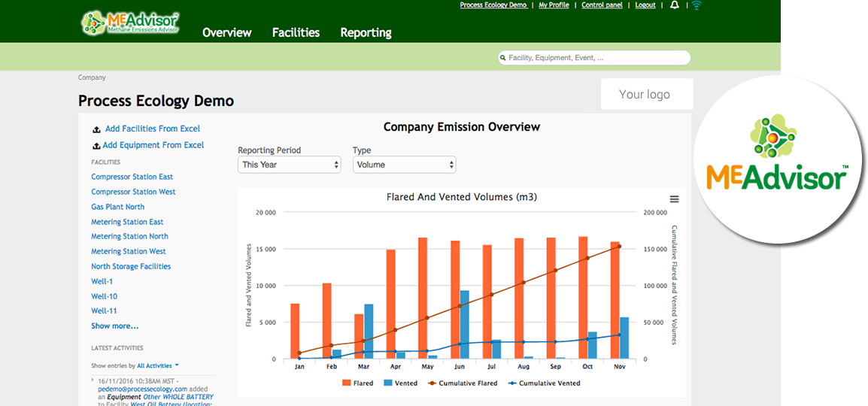The height and width of the screenshot is (406, 868).
Task: Click the June Vented blue bar
Action: [464, 325]
